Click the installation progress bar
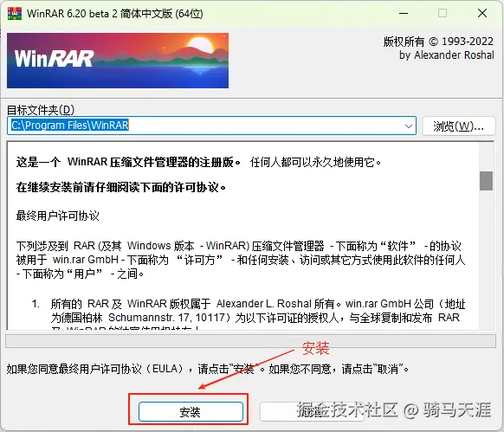This screenshot has width=504, height=432. [x=250, y=341]
